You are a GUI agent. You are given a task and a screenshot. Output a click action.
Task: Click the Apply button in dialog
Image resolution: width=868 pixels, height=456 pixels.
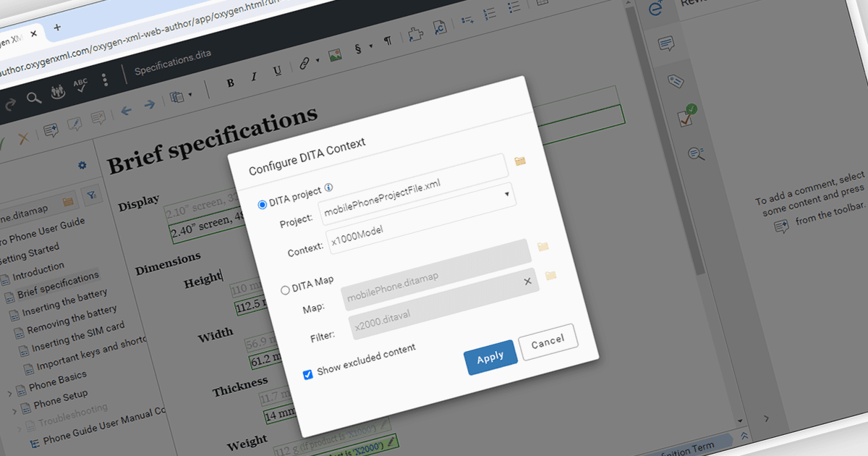pyautogui.click(x=490, y=357)
